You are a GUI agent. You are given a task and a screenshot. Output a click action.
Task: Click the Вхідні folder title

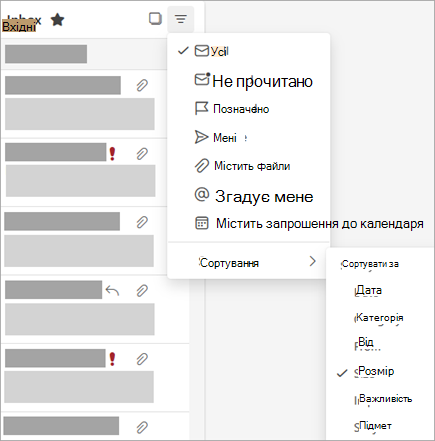[x=19, y=26]
